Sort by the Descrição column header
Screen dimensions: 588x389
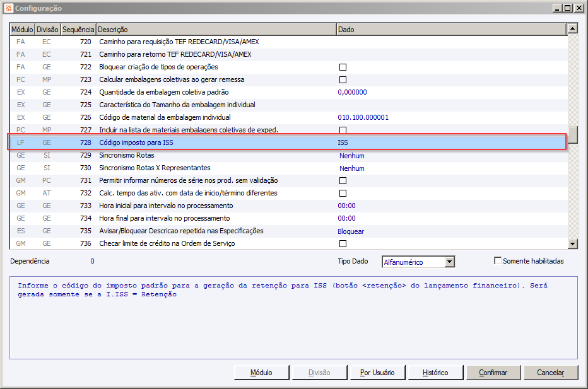pyautogui.click(x=216, y=29)
